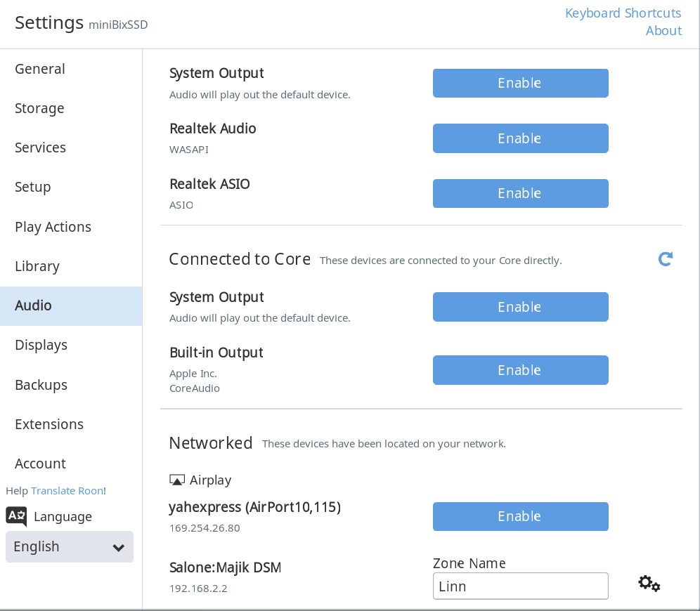Enable Built-in Output CoreAudio device

(521, 370)
